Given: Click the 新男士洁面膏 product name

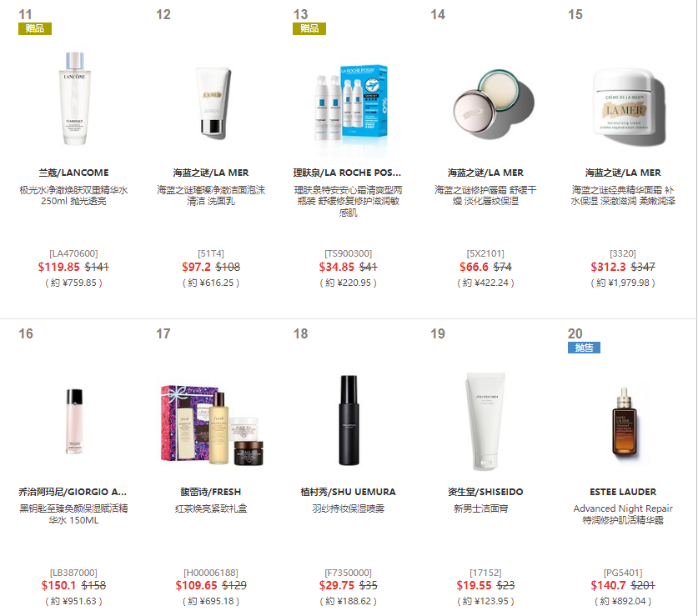Looking at the screenshot, I should tap(481, 508).
